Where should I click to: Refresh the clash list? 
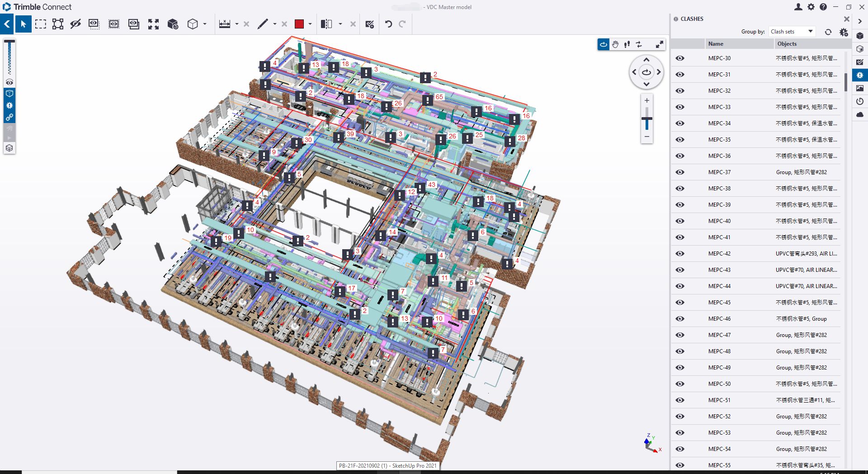click(828, 32)
